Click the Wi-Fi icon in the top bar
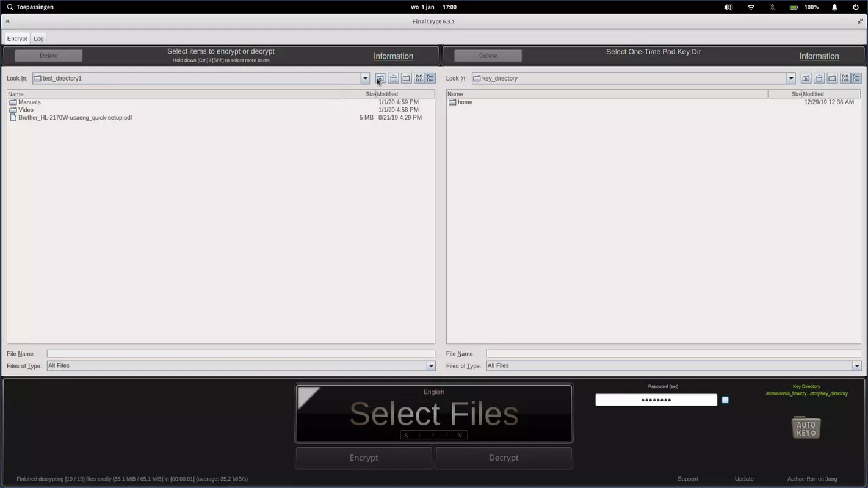868x488 pixels. (751, 7)
